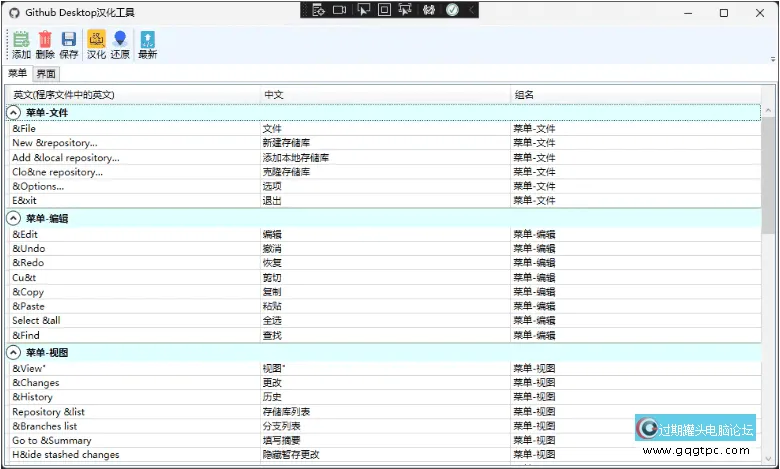Select the &Paste cell
Image resolution: width=780 pixels, height=469 pixels.
tap(133, 306)
